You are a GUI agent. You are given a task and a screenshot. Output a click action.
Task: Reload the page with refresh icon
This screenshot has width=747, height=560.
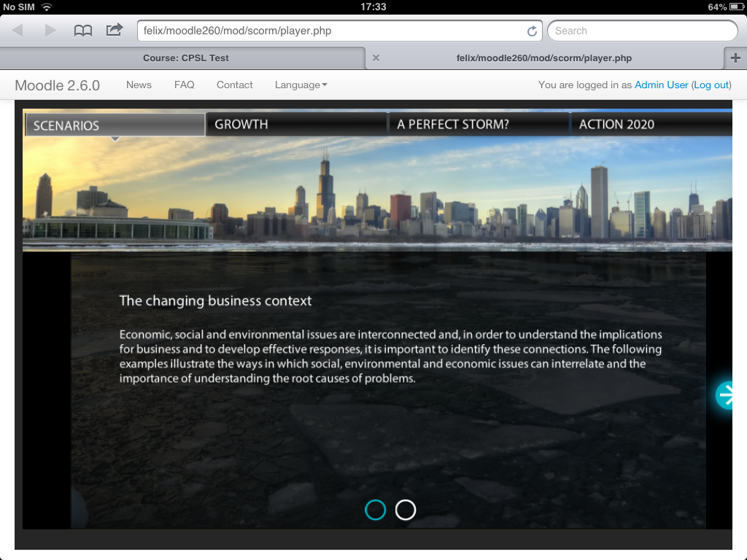pyautogui.click(x=532, y=31)
